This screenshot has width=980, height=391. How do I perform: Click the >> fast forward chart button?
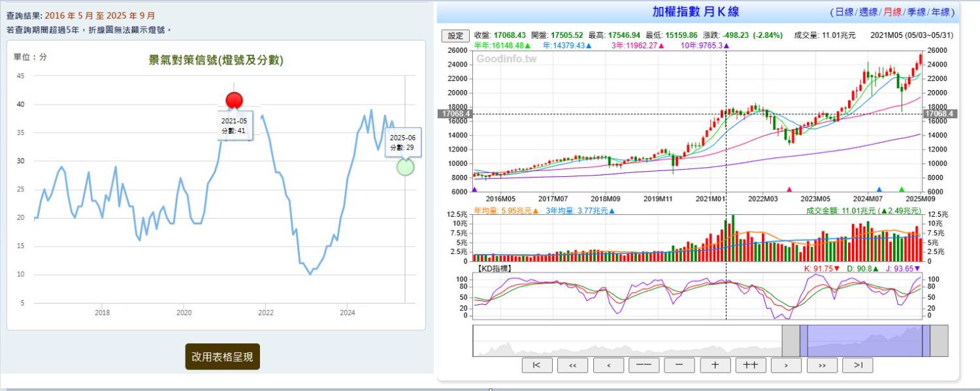click(822, 366)
